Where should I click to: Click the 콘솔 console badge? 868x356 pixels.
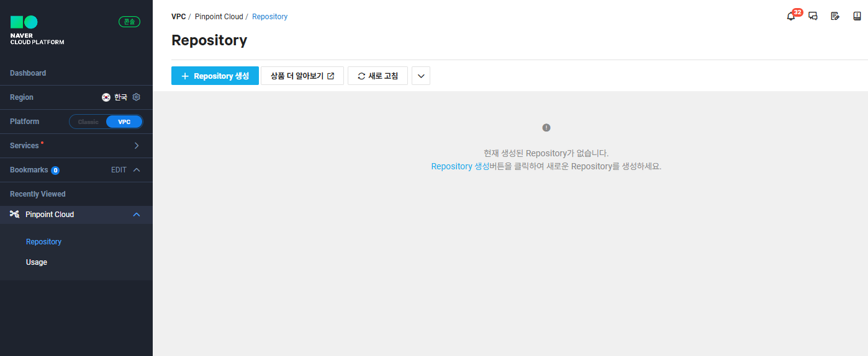[x=129, y=22]
